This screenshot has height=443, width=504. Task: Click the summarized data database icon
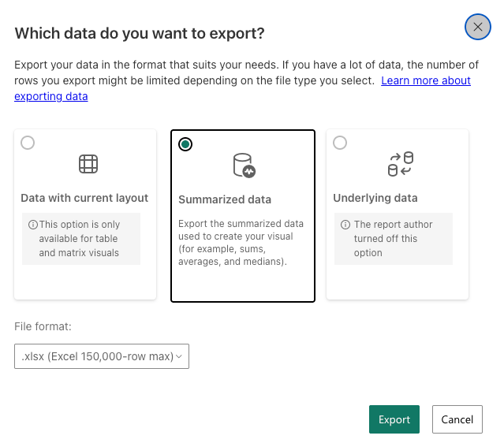click(244, 166)
